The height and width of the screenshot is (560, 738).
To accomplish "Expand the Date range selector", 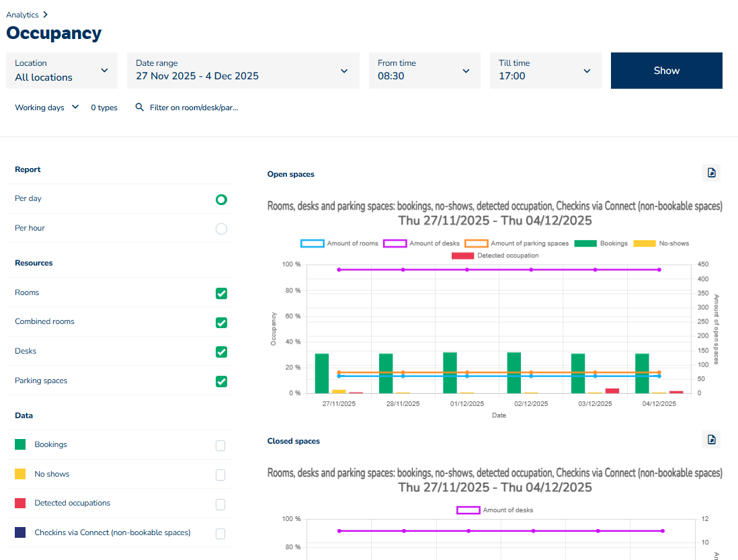I will (x=242, y=71).
